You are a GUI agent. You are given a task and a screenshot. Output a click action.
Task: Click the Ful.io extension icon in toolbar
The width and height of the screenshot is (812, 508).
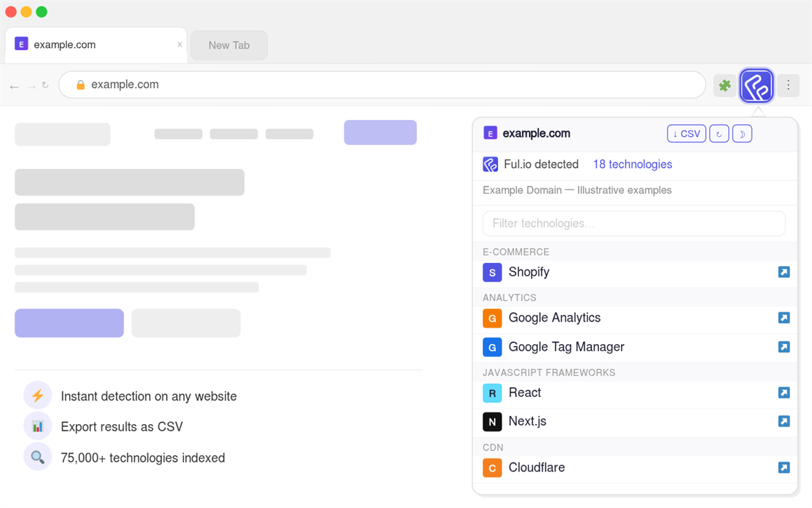click(757, 85)
